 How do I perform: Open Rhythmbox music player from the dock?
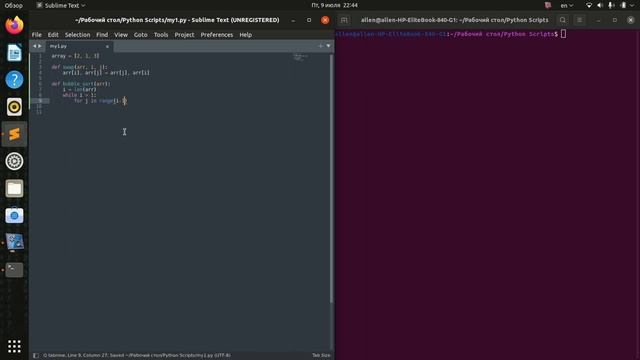coord(14,107)
